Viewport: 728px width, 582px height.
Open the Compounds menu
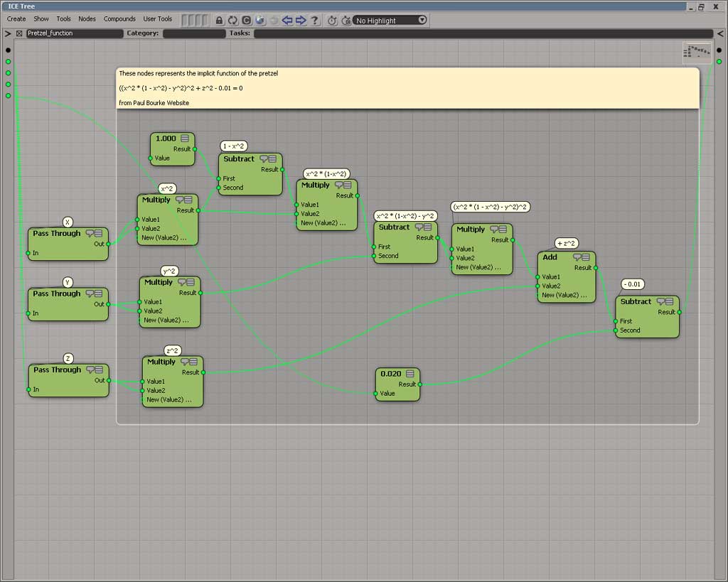(x=119, y=19)
